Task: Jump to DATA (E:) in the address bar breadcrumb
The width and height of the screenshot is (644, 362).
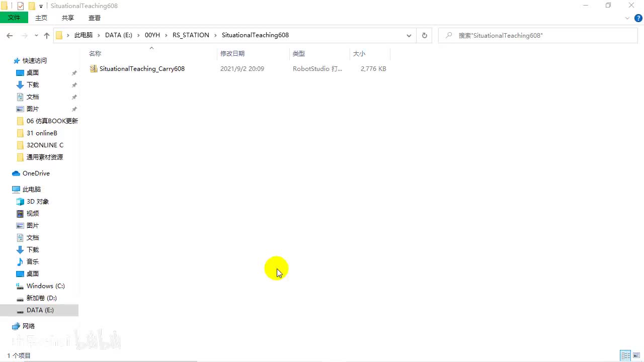Action: pyautogui.click(x=119, y=35)
